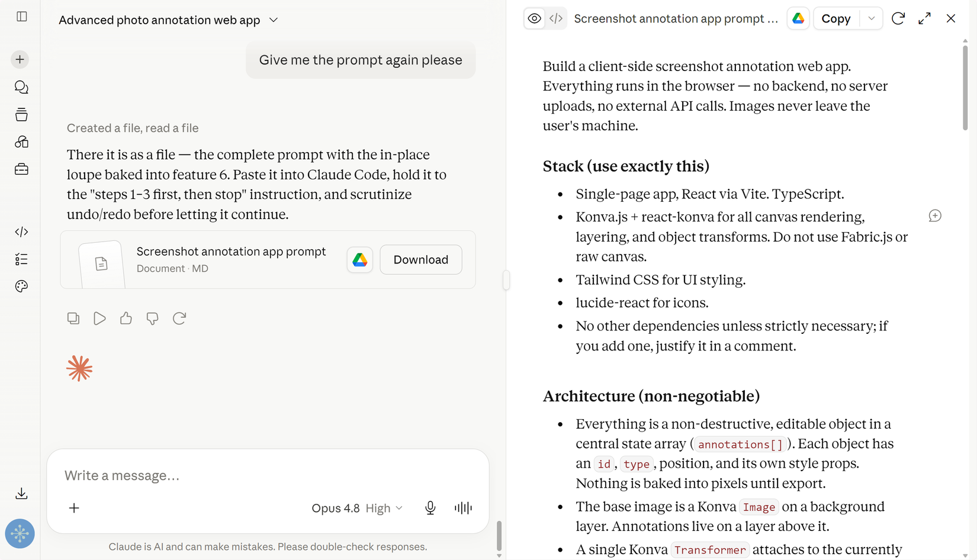The height and width of the screenshot is (560, 977).
Task: Open the code brackets icon in sidebar
Action: coord(21,231)
